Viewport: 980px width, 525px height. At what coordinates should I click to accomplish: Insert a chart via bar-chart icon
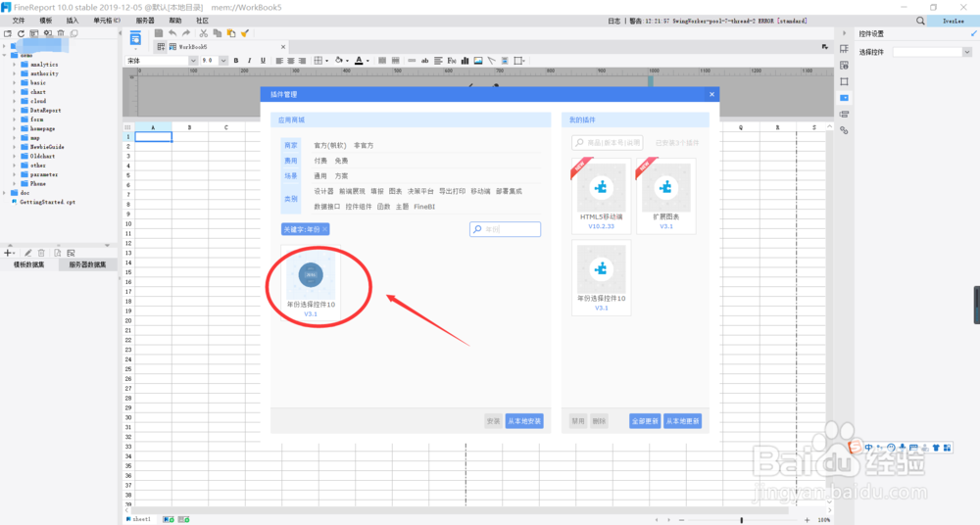[x=465, y=61]
